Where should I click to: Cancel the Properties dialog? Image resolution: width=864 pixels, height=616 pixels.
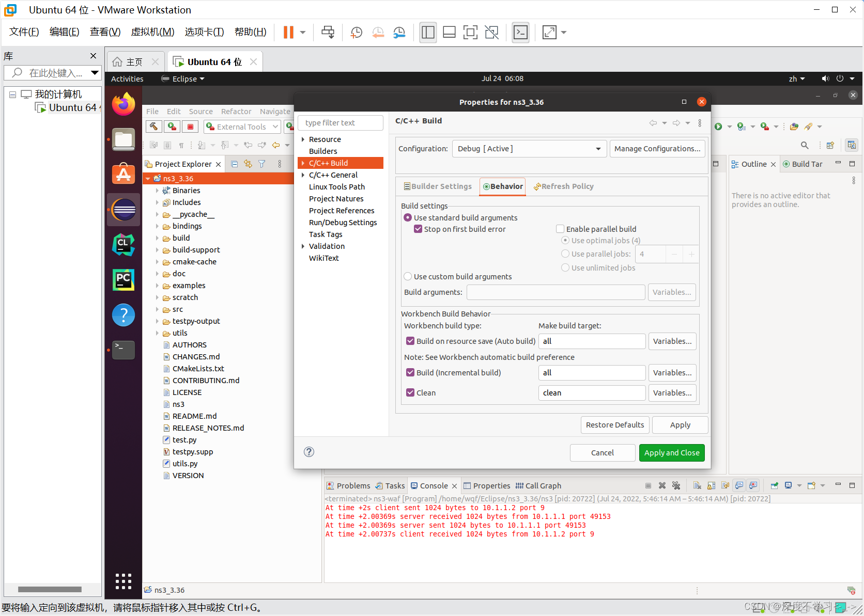[x=603, y=453]
